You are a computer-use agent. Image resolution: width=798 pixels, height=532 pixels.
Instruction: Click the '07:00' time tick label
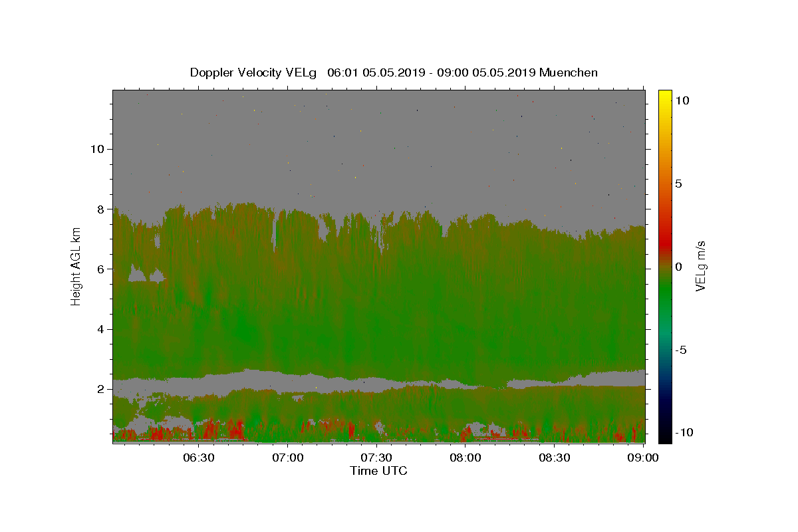point(287,458)
